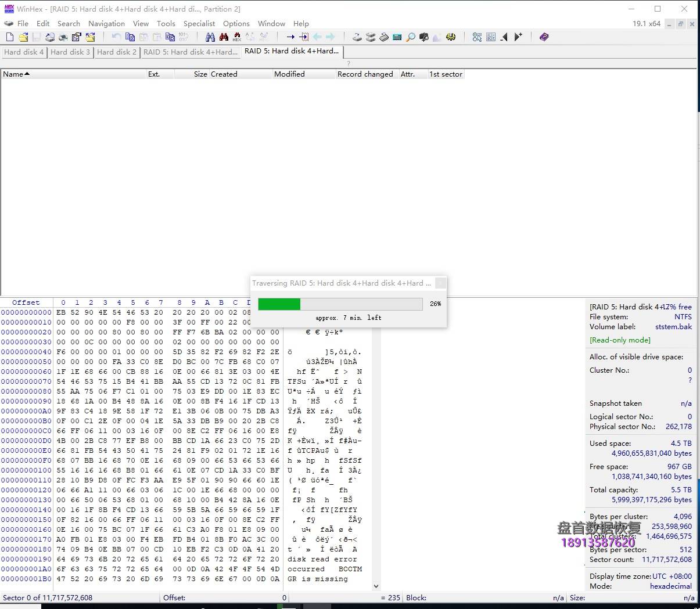The image size is (700, 609).
Task: Open the purple Help book icon
Action: tap(544, 37)
